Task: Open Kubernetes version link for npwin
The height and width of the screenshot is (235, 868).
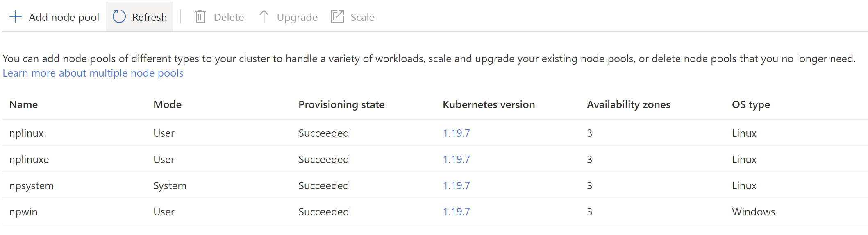Action: click(456, 212)
